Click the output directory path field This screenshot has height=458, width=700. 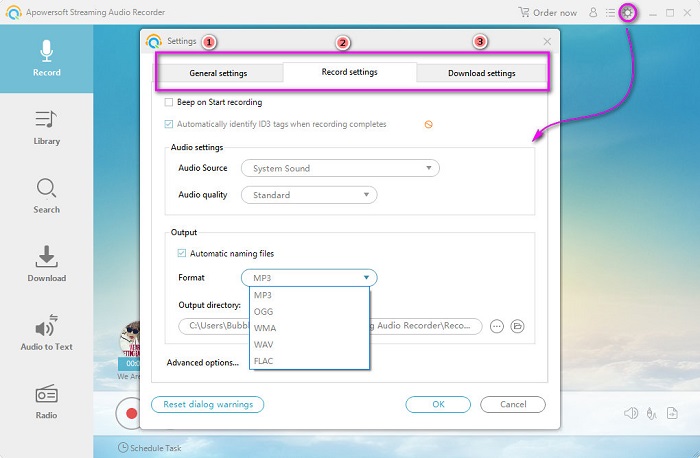[330, 326]
